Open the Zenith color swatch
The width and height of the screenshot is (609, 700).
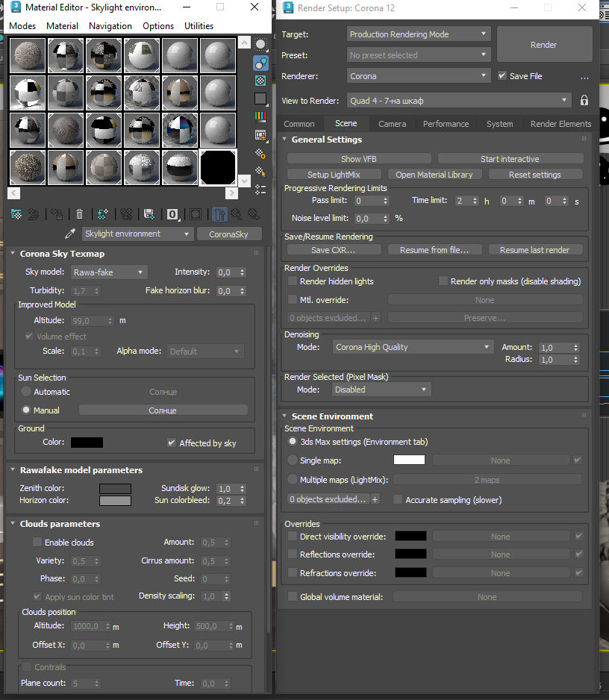click(x=115, y=488)
